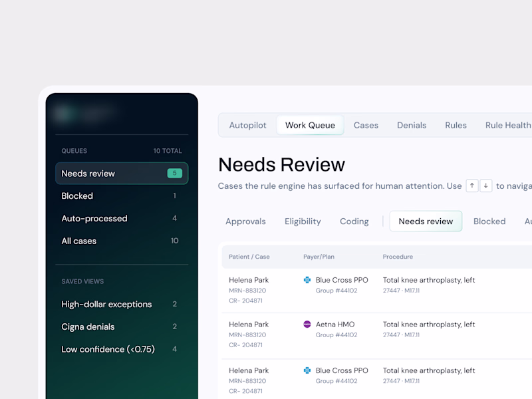The image size is (532, 399).
Task: Click the blurred logo in sidebar header
Action: click(85, 113)
